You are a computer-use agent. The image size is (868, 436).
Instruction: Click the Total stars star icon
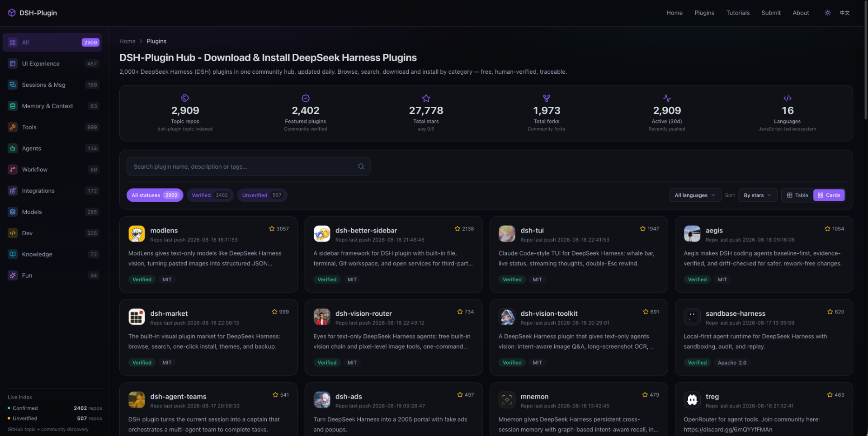point(426,98)
